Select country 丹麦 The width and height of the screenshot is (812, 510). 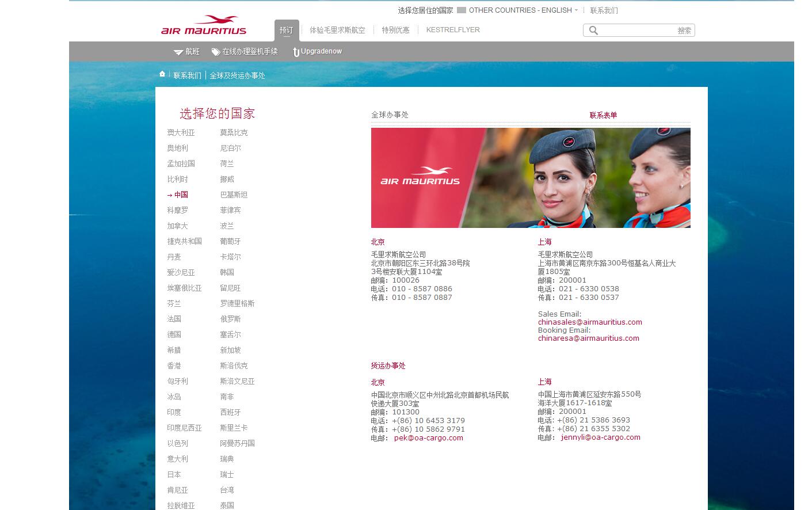(x=174, y=257)
